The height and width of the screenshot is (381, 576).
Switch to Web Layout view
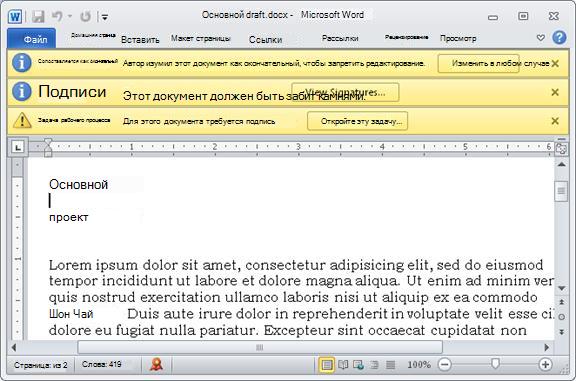point(358,365)
